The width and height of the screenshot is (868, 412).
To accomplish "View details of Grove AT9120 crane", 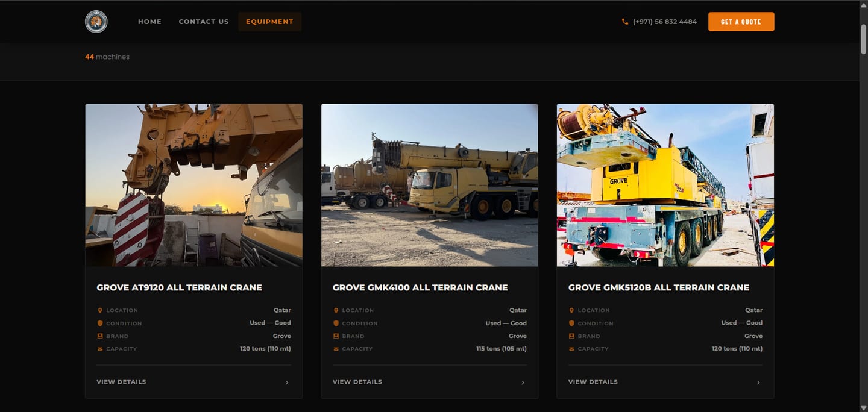I will (121, 382).
